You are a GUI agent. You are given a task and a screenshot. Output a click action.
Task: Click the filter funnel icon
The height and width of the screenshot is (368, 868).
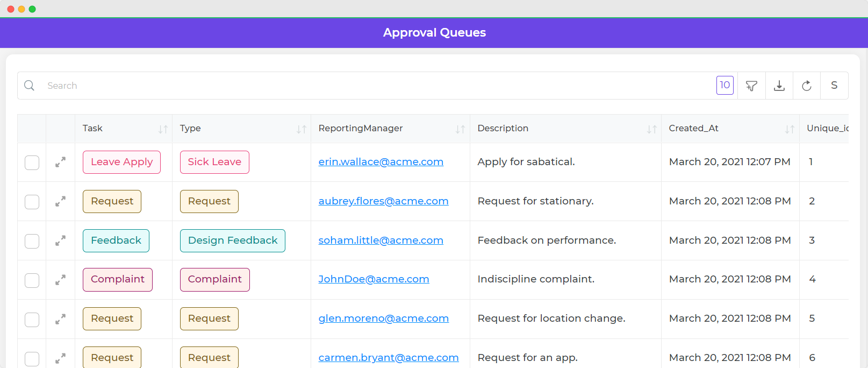coord(751,86)
